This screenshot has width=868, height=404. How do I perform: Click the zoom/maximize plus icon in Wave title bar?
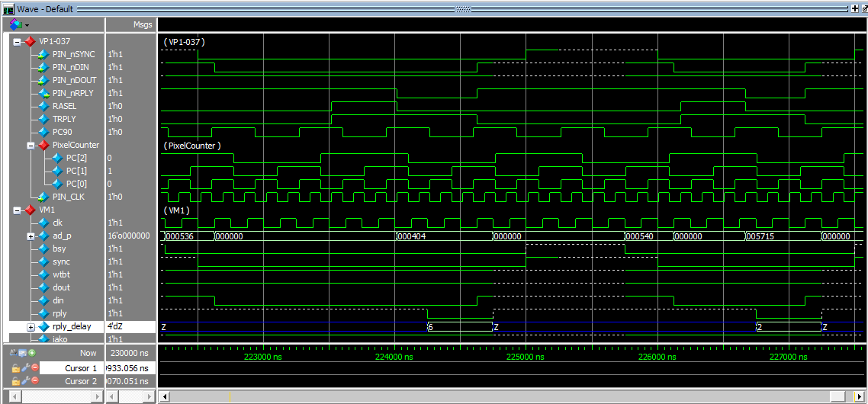click(854, 8)
